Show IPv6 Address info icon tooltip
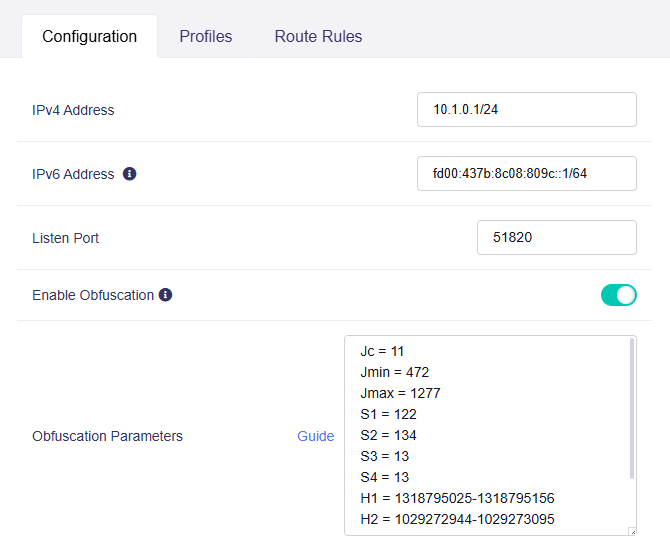670x550 pixels. (x=129, y=174)
